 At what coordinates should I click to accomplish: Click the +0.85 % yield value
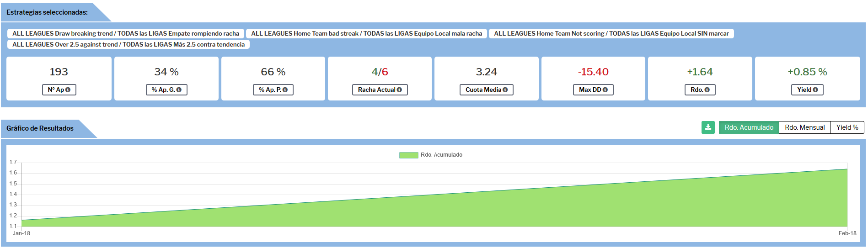coord(807,72)
